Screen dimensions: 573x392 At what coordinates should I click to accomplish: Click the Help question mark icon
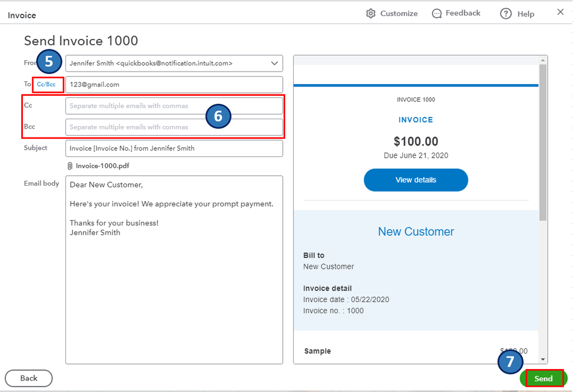(x=505, y=14)
